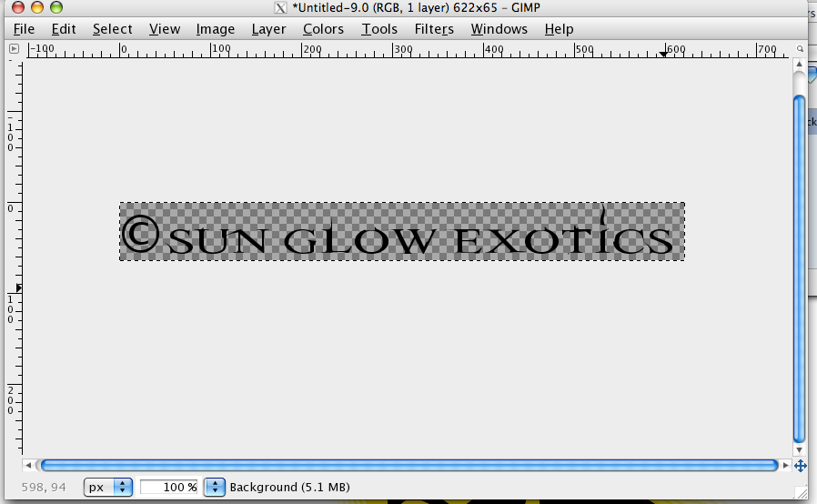Open the Select menu
817x504 pixels.
tap(113, 29)
